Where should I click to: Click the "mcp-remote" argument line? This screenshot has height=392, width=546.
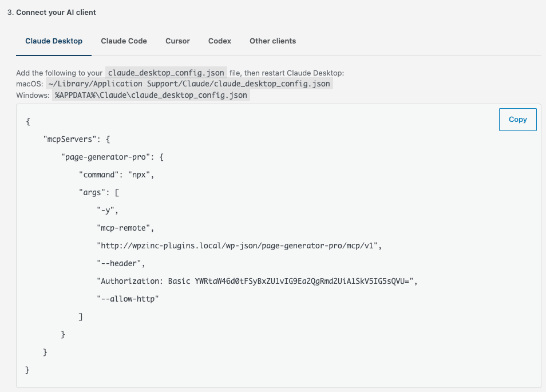tap(125, 228)
